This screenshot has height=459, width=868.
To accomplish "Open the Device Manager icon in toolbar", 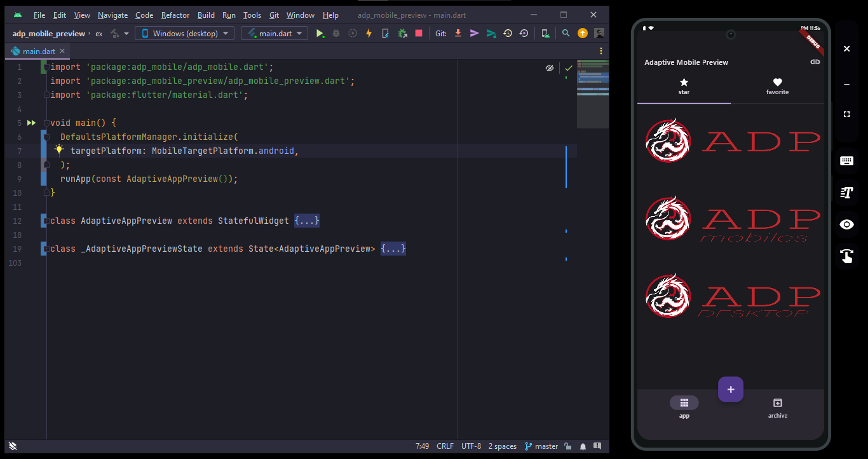I will (545, 33).
